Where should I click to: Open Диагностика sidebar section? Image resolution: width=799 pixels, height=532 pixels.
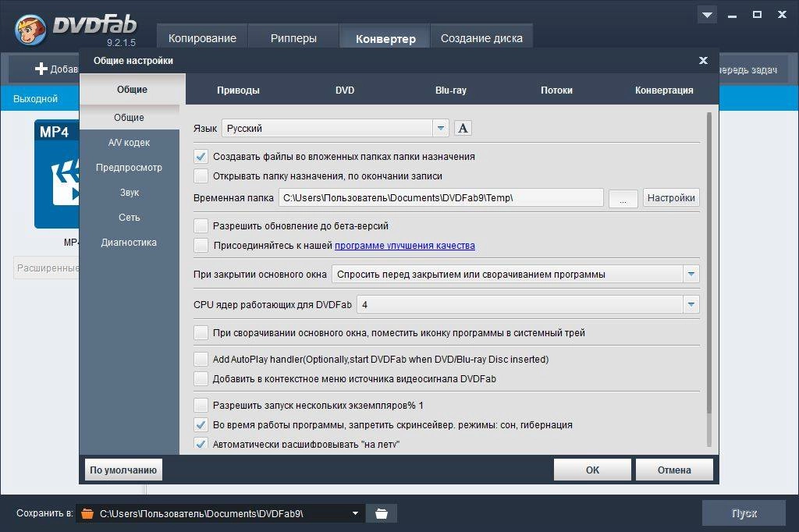[x=130, y=243]
